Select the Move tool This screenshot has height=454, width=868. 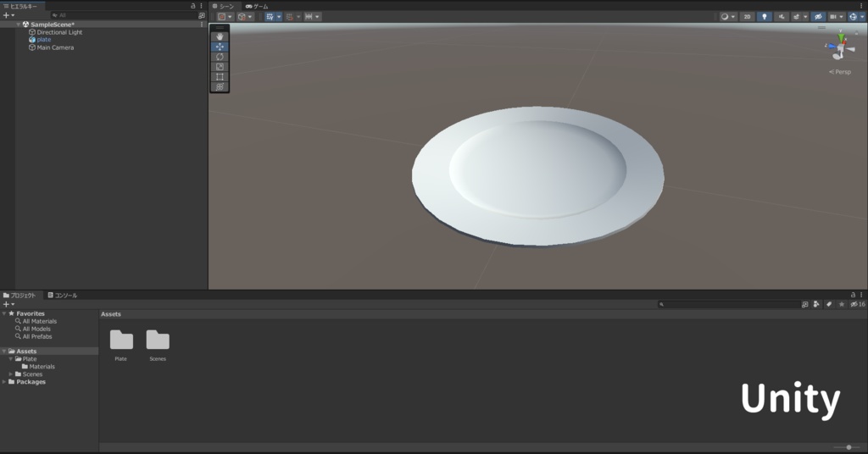pyautogui.click(x=220, y=47)
